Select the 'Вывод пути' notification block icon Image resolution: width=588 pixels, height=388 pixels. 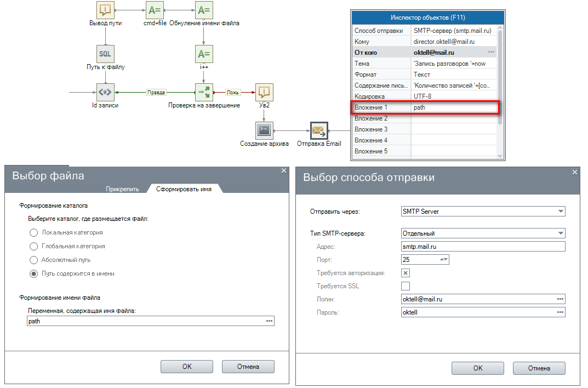point(105,10)
